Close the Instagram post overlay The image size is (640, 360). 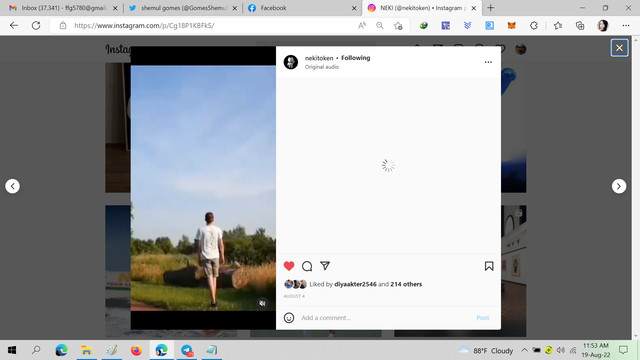[x=619, y=48]
